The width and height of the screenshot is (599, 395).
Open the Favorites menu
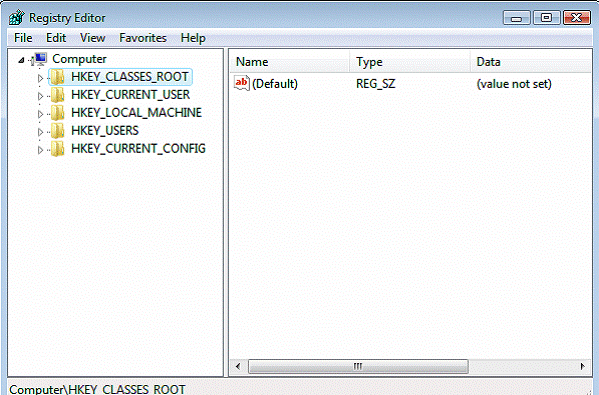click(142, 38)
